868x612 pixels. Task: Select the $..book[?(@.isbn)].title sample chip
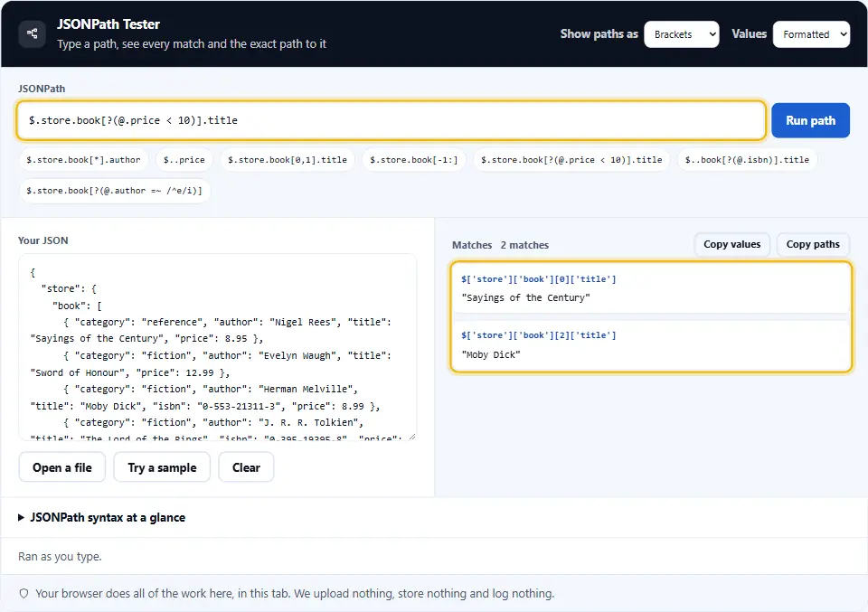coord(747,160)
